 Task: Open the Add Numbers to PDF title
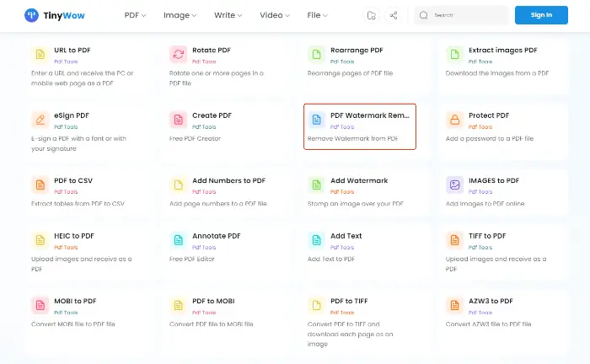point(228,180)
